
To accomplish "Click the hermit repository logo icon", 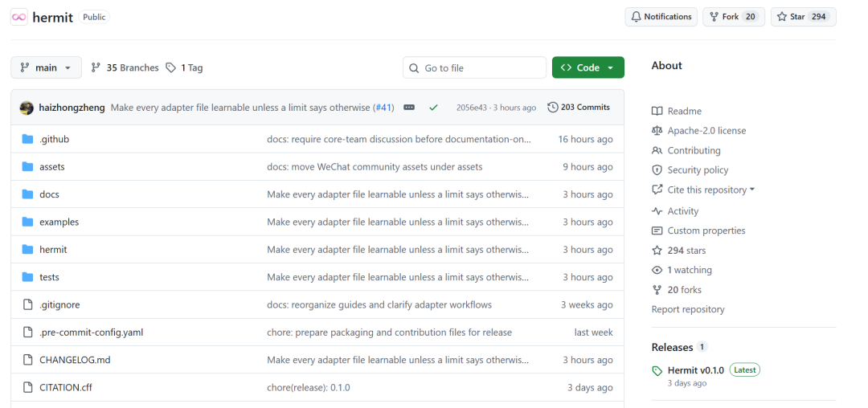I will coord(18,17).
